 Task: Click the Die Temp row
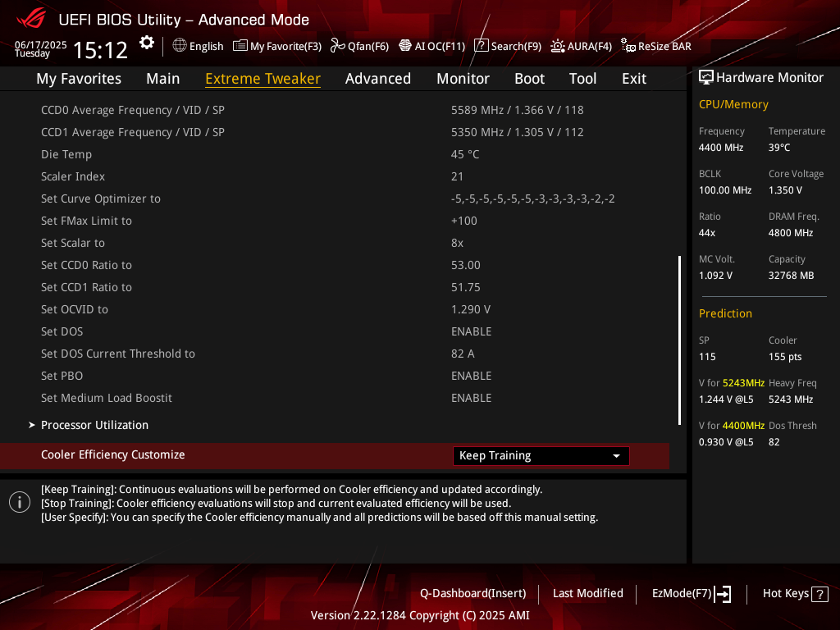coord(335,154)
